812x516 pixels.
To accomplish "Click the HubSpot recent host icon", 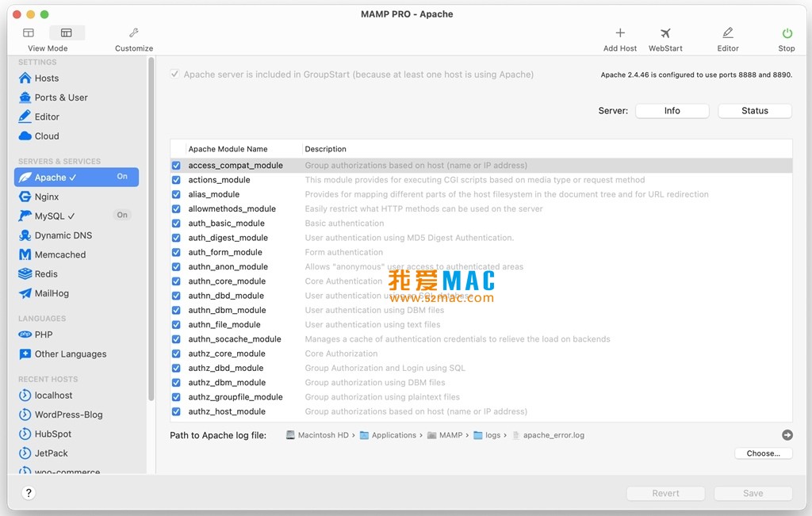I will click(25, 434).
